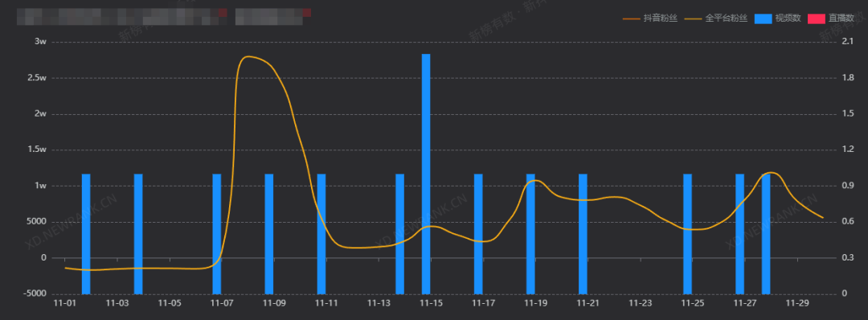Toggle the 全平台粉丝 legend series
Screen dimensions: 868x320
[716, 18]
